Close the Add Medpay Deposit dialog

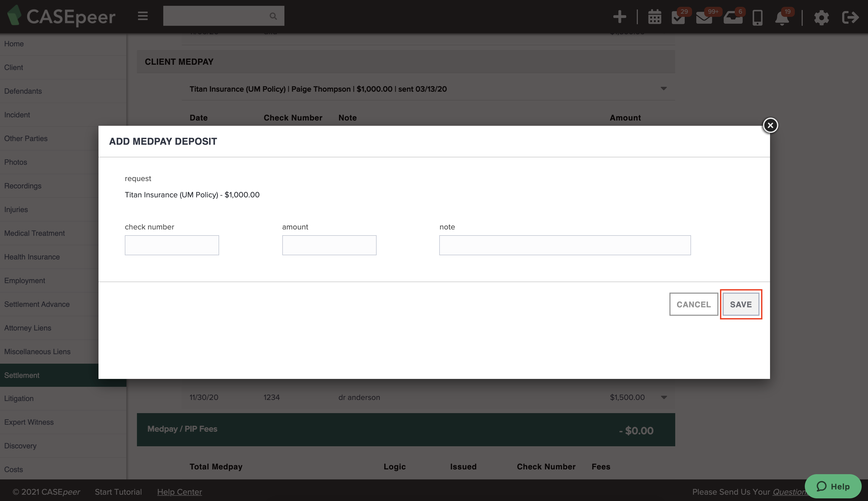(770, 125)
